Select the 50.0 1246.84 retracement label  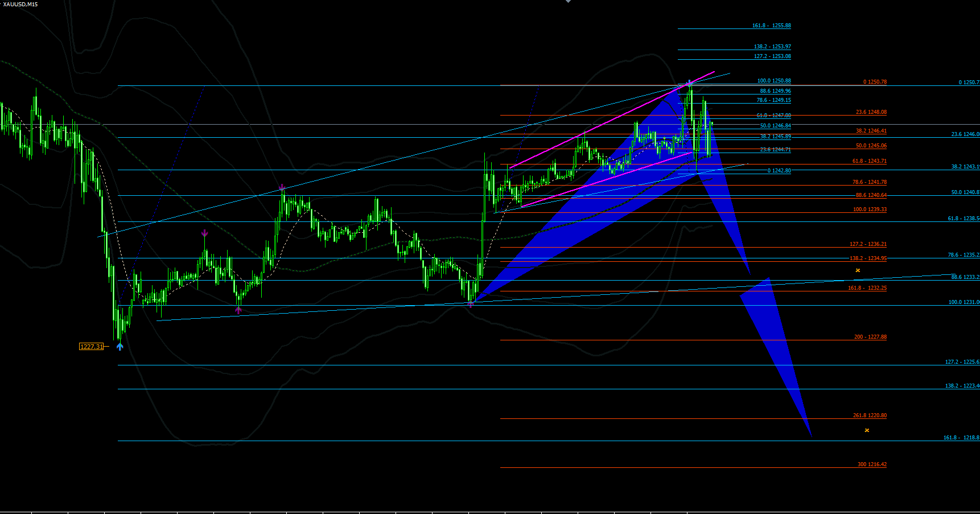coord(775,126)
